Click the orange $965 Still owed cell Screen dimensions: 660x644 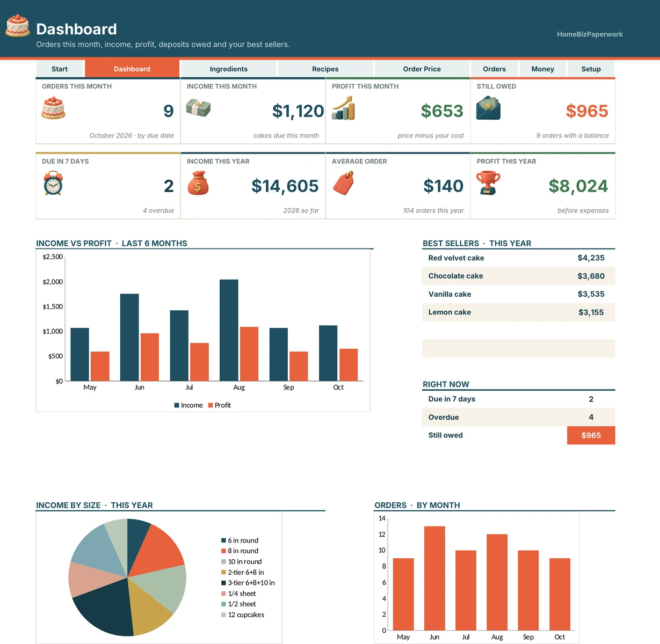pos(591,435)
